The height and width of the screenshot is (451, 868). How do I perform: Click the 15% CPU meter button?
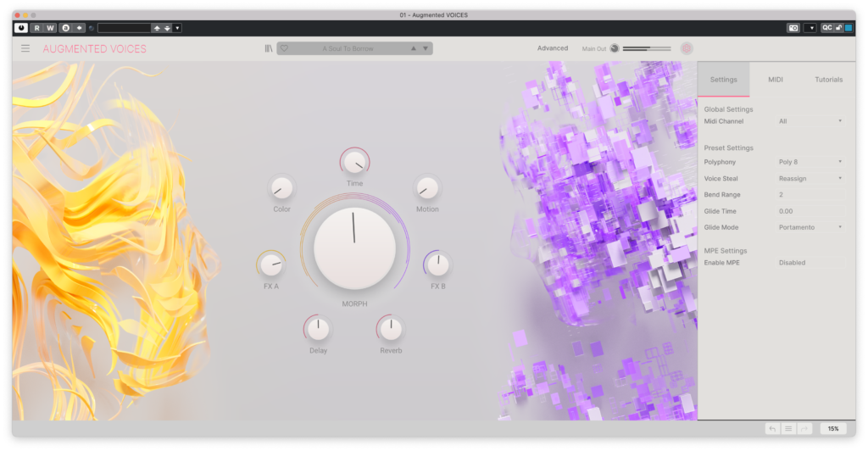coord(833,429)
